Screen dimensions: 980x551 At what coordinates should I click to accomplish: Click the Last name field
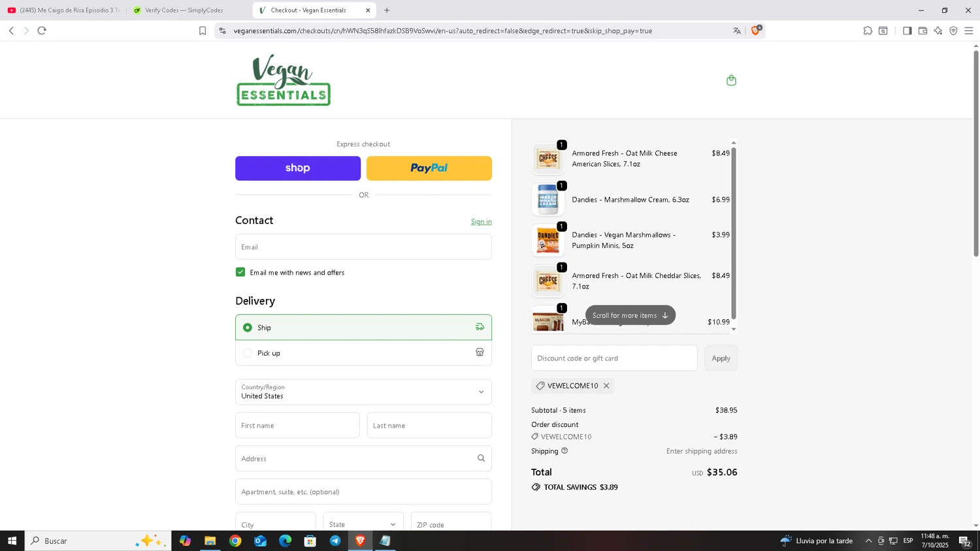click(x=429, y=425)
